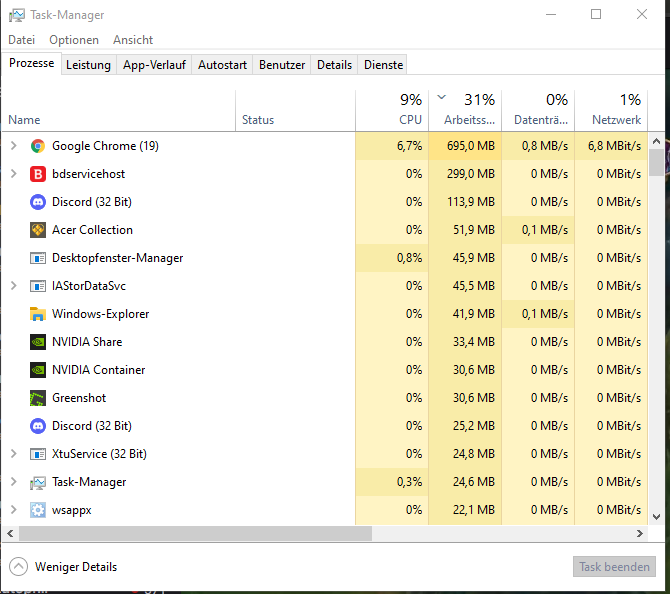Open the Ansicht menu
The height and width of the screenshot is (594, 670).
[x=133, y=40]
